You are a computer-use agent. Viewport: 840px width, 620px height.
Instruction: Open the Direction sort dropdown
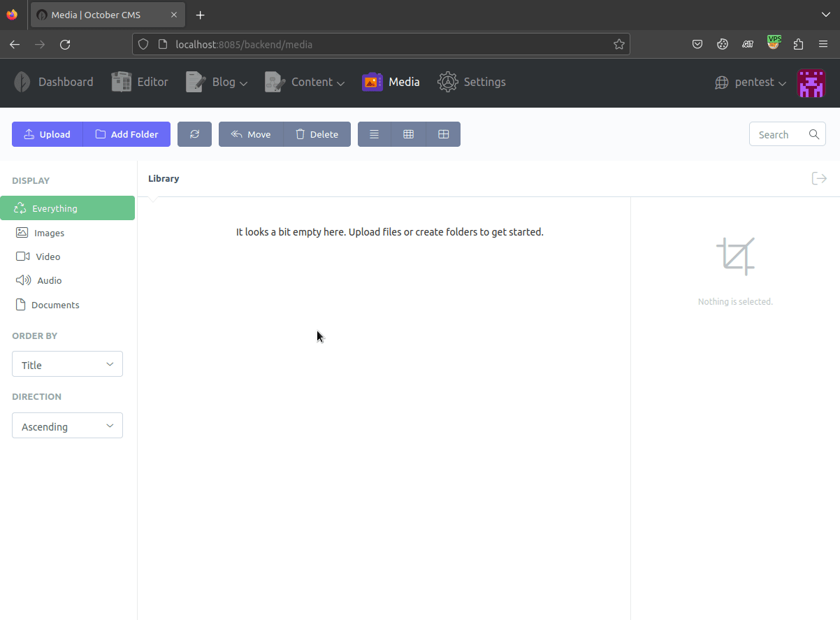[67, 425]
